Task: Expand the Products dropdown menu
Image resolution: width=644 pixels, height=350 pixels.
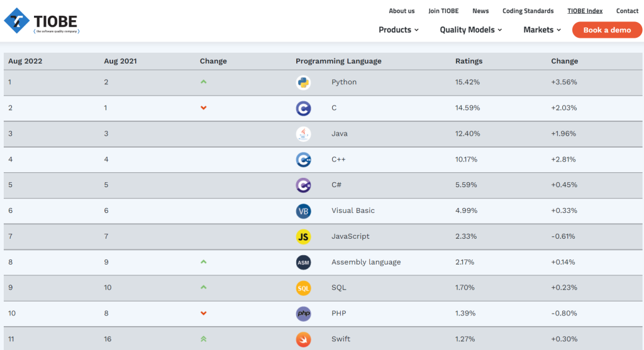Action: [399, 30]
